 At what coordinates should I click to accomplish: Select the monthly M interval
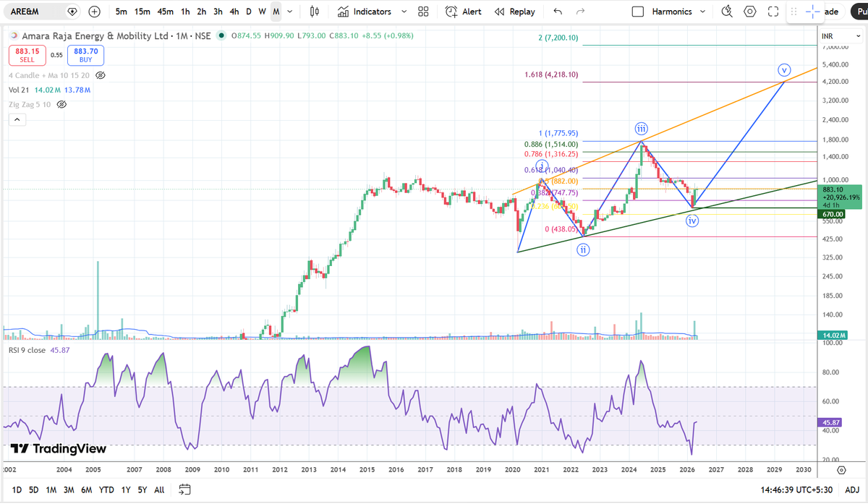tap(276, 12)
